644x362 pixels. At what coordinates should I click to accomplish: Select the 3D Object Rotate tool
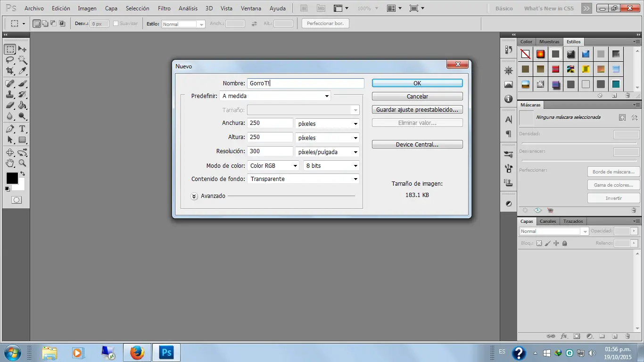(10, 152)
